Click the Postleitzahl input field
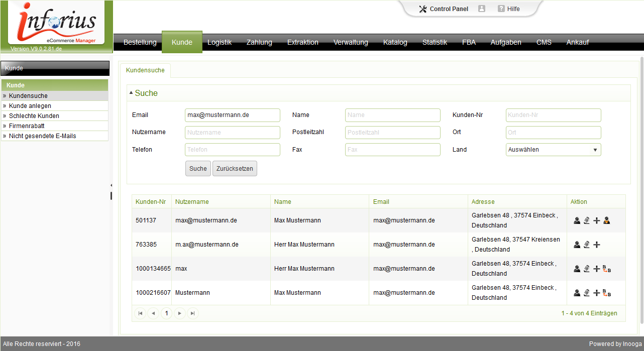This screenshot has width=644, height=351. pyautogui.click(x=392, y=133)
